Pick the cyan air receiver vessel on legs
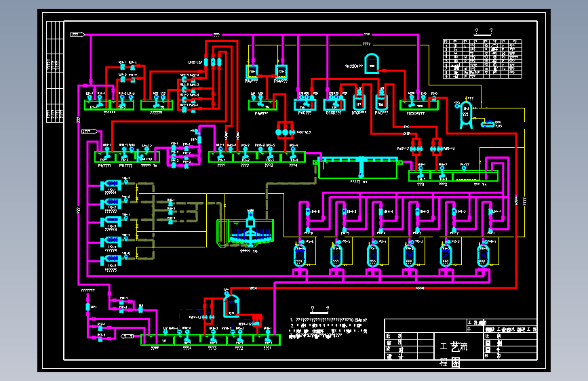This screenshot has height=381, width=588. tap(466, 115)
